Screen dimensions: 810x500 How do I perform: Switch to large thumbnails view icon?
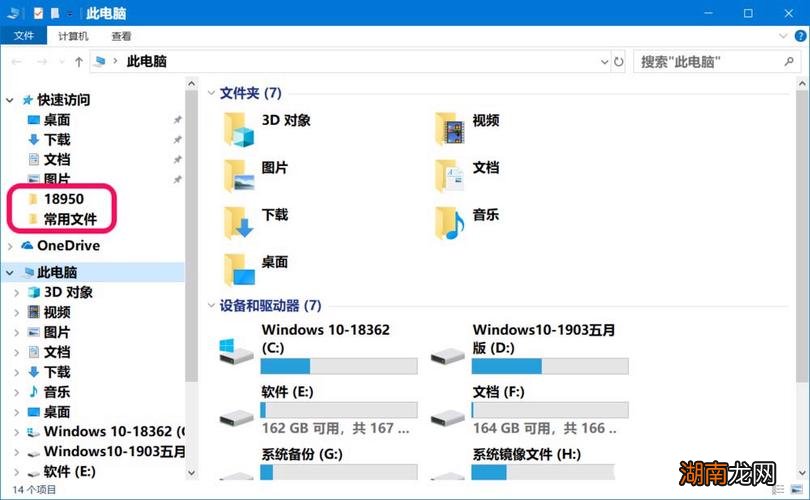pyautogui.click(x=798, y=489)
